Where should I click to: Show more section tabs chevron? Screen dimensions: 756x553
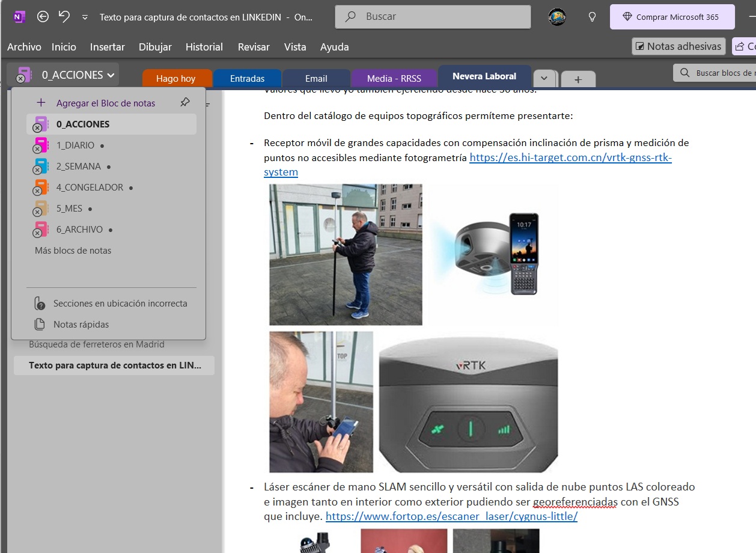pos(544,79)
